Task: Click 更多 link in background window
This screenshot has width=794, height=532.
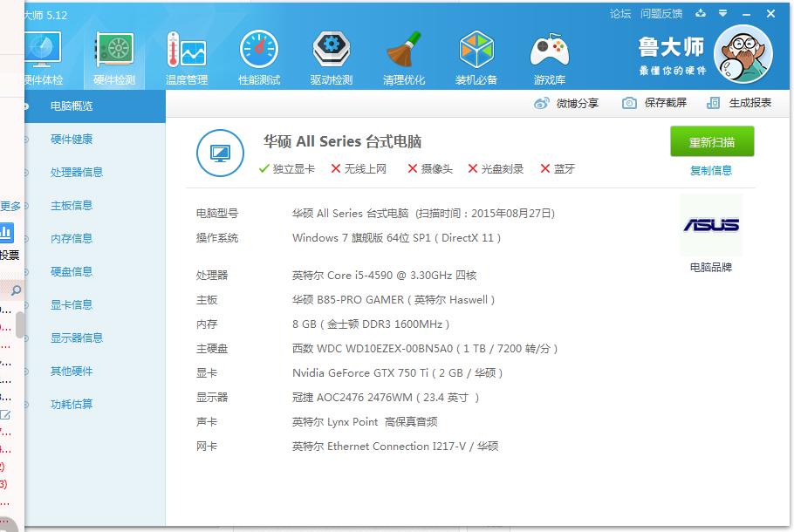Action: pos(10,206)
